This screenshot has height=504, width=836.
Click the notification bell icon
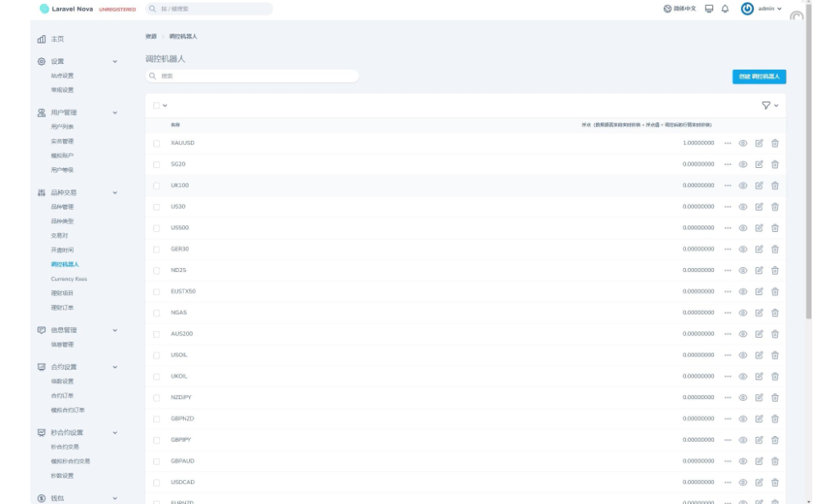725,9
